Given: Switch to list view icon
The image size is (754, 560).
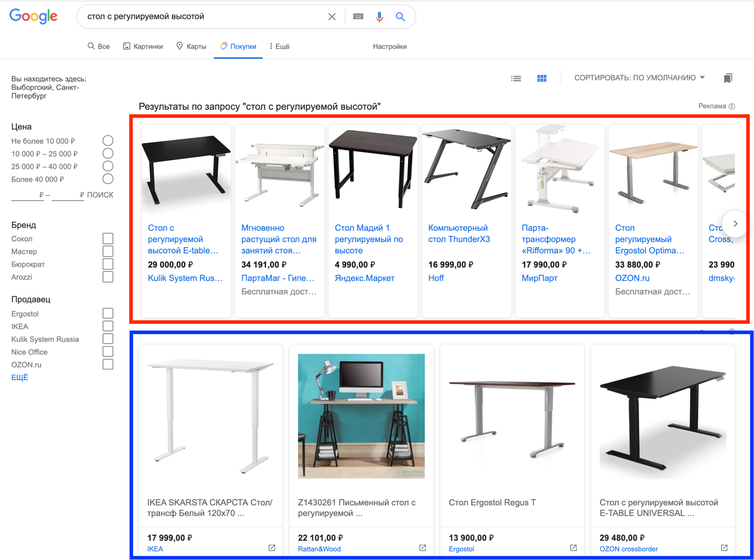Looking at the screenshot, I should tap(516, 78).
